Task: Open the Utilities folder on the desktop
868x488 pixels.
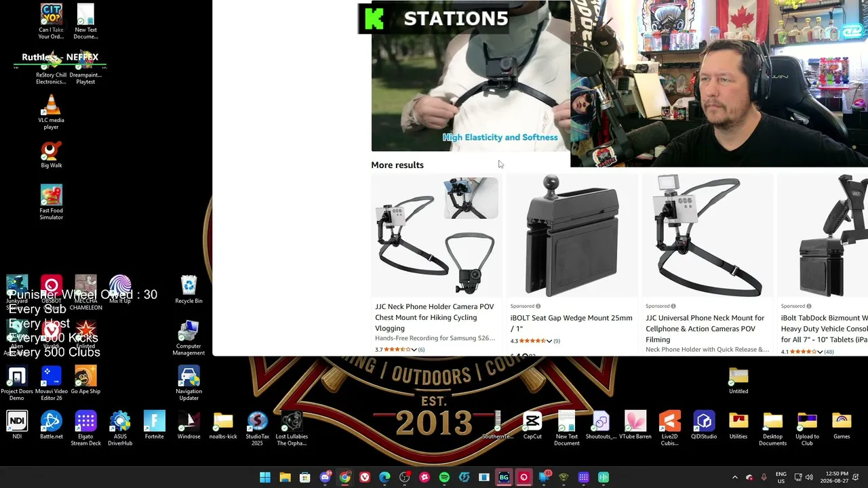Action: click(x=738, y=425)
